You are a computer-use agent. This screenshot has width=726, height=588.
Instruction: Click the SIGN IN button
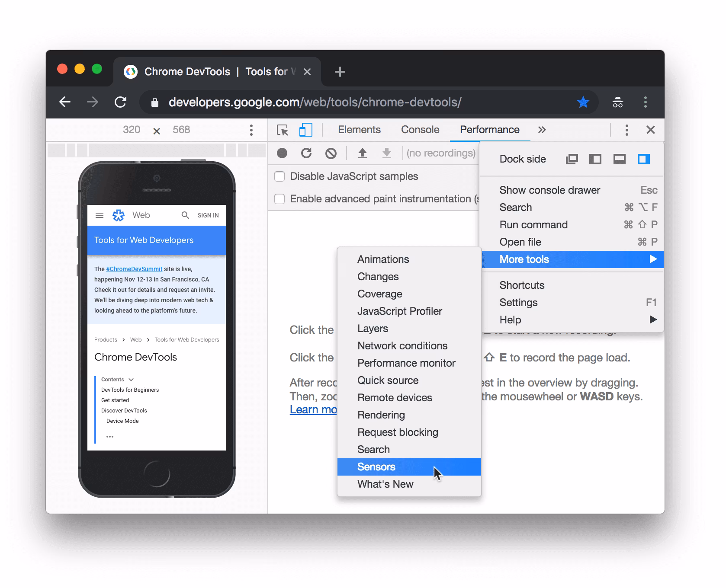208,215
